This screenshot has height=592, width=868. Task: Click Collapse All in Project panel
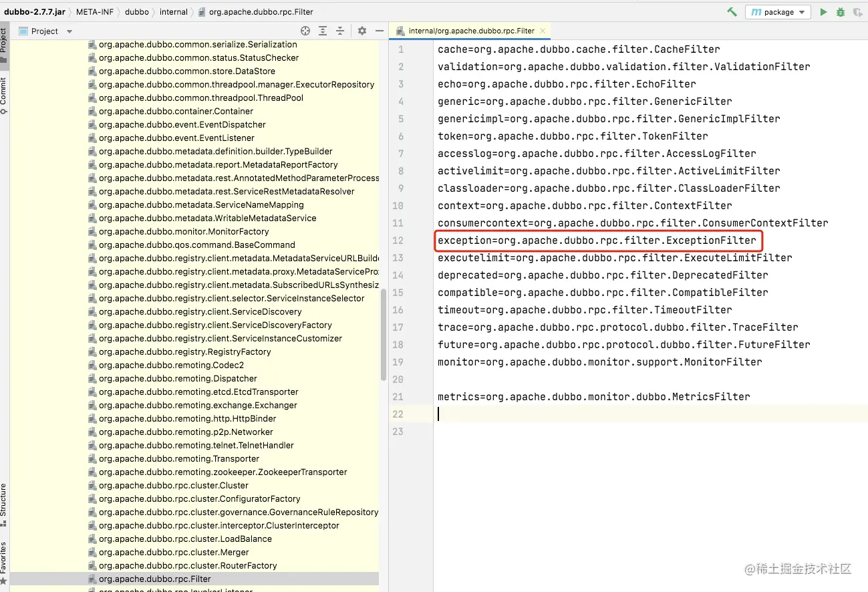[340, 31]
